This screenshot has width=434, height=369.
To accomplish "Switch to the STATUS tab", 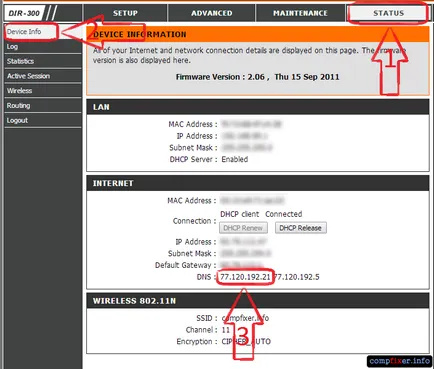I will (x=388, y=13).
